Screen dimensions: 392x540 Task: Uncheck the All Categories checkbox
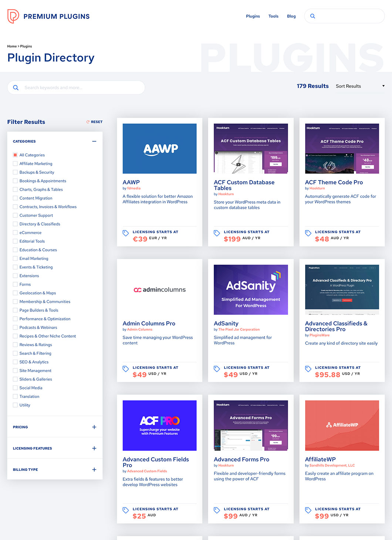click(x=15, y=155)
